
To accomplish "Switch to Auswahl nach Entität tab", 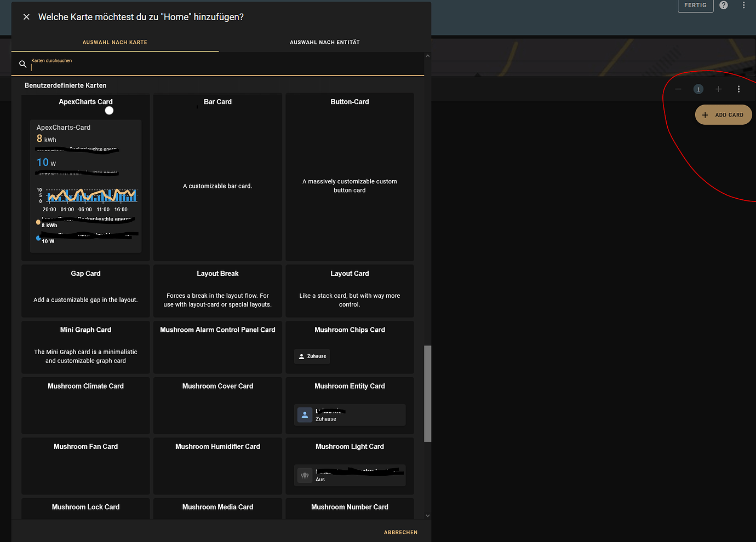I will [x=325, y=42].
